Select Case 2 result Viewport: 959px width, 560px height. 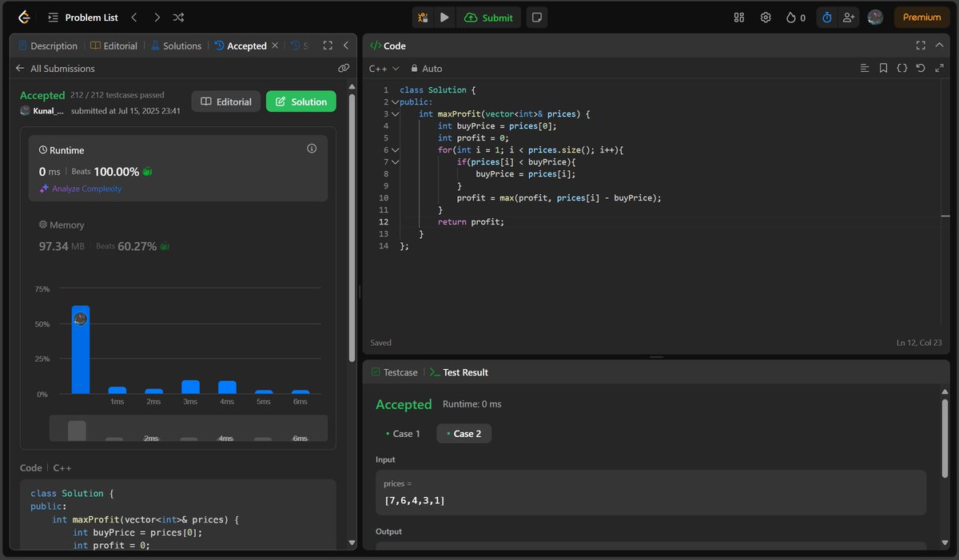[x=464, y=434]
